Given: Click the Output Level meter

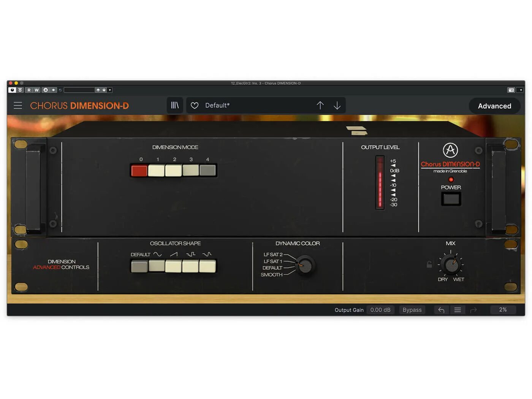Looking at the screenshot, I should coord(380,182).
